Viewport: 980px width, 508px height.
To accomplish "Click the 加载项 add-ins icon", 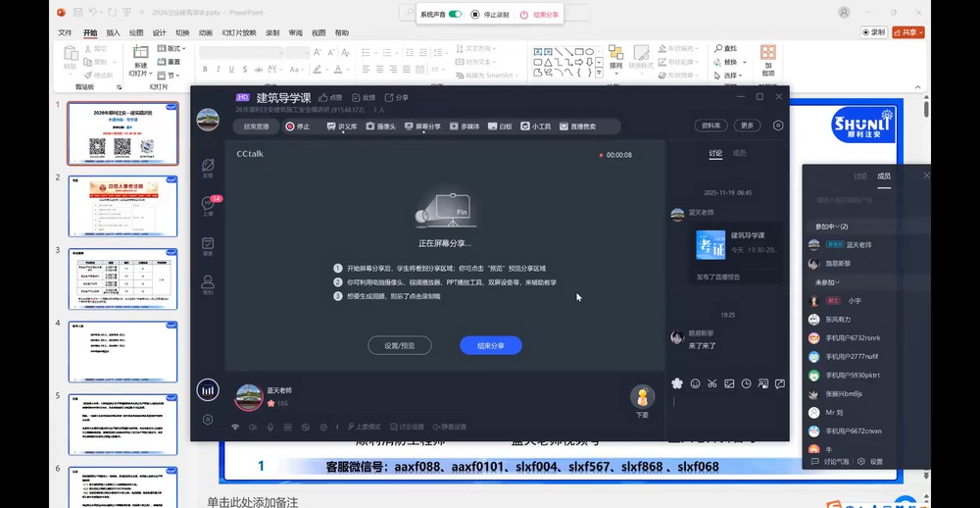I will pos(768,61).
